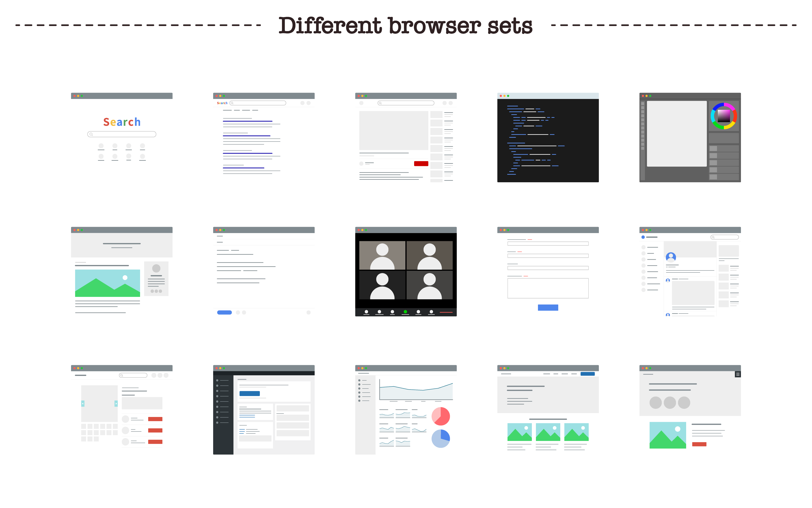The image size is (812, 508).
Task: Click the green control icon in the video call toolbar
Action: click(405, 312)
